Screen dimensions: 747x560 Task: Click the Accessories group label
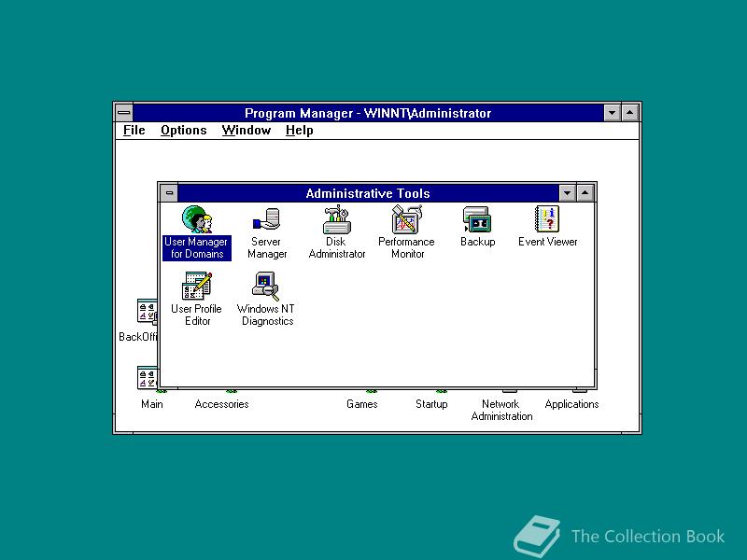221,404
